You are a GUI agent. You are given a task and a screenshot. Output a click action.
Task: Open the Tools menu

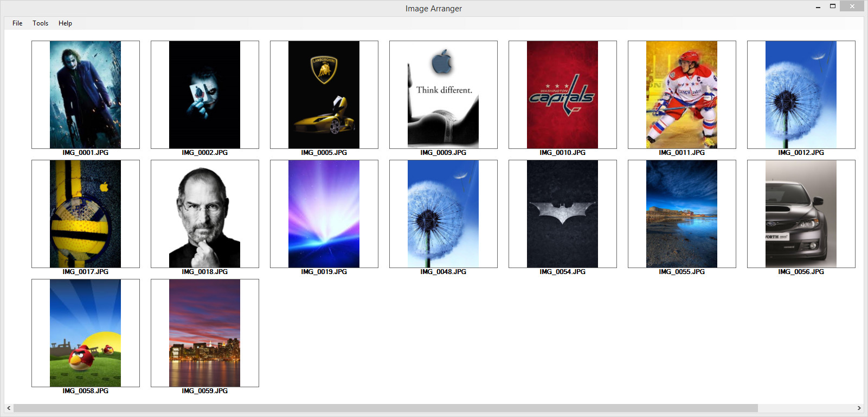40,23
